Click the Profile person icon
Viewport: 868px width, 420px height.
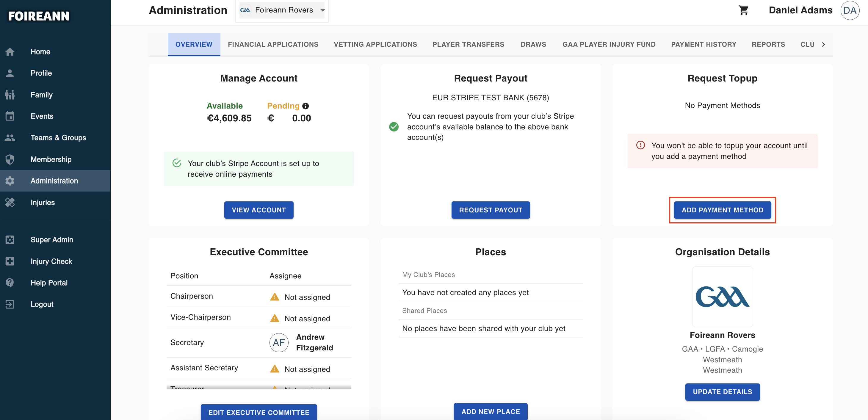[x=10, y=73]
